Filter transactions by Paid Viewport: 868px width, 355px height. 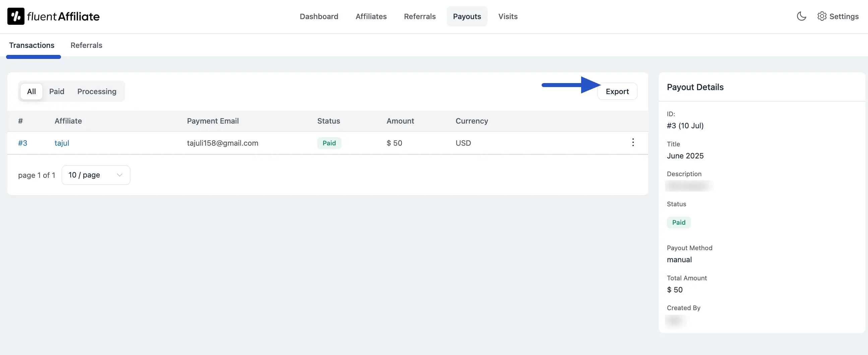(57, 91)
